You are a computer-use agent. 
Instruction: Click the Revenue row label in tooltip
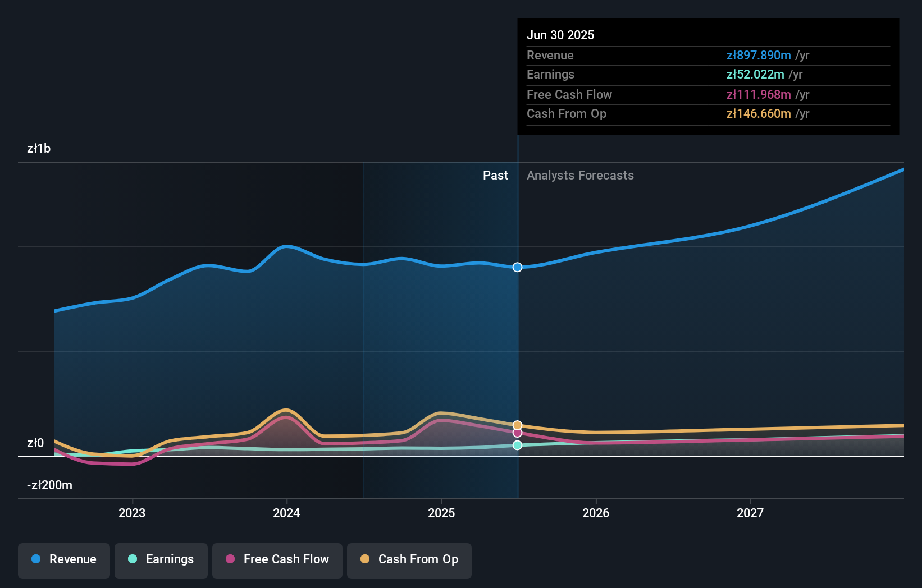click(x=550, y=56)
